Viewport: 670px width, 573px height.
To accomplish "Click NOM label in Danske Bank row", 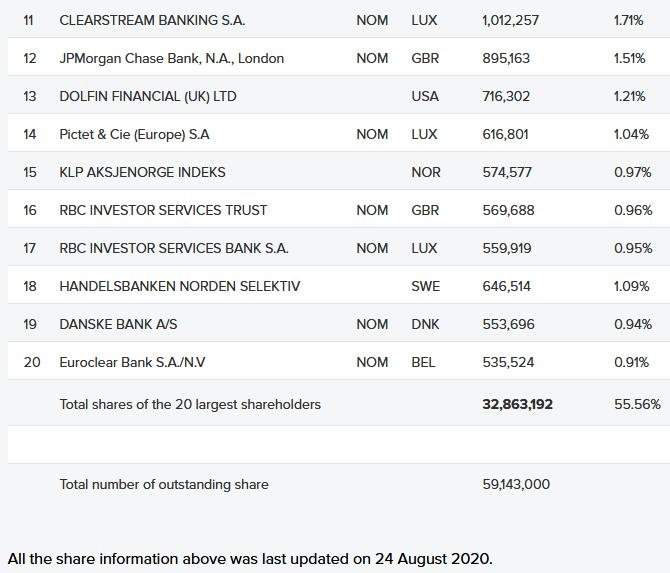I will pos(372,324).
